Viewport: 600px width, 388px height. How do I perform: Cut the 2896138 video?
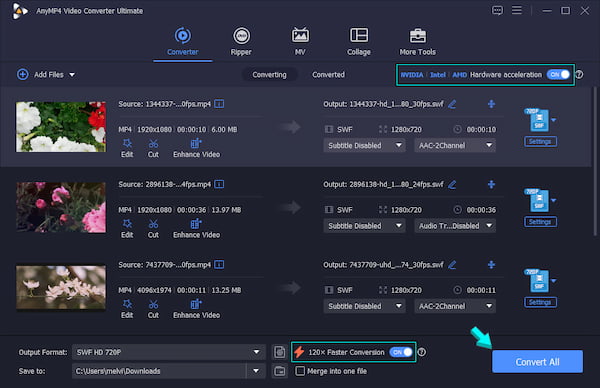(153, 229)
